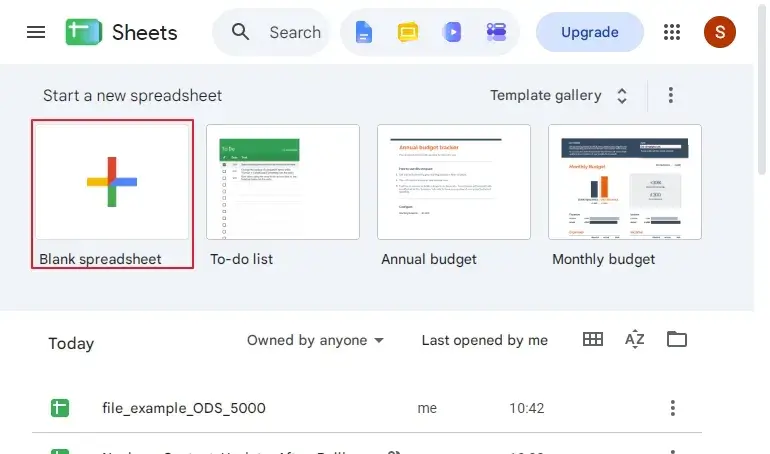Viewport: 770px width, 454px height.
Task: Open the account avatar labeled S
Action: [719, 32]
